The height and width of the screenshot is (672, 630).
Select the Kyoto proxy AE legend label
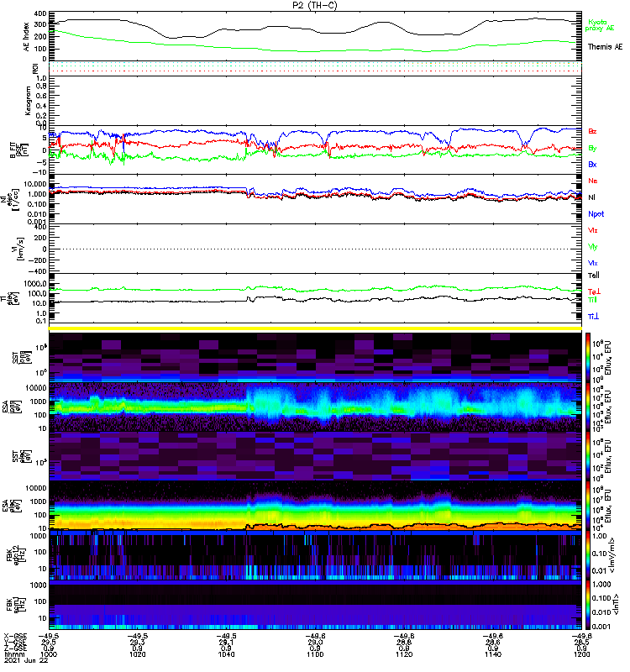(x=598, y=25)
